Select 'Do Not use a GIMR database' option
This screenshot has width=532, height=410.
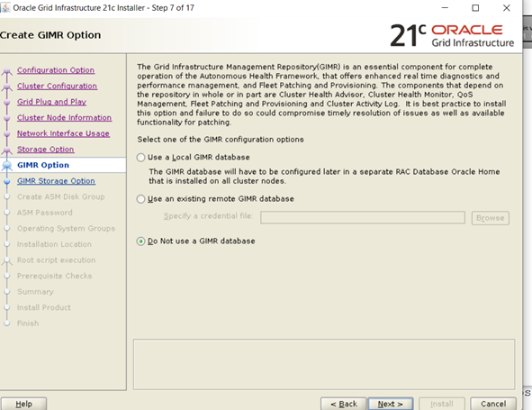pos(140,241)
